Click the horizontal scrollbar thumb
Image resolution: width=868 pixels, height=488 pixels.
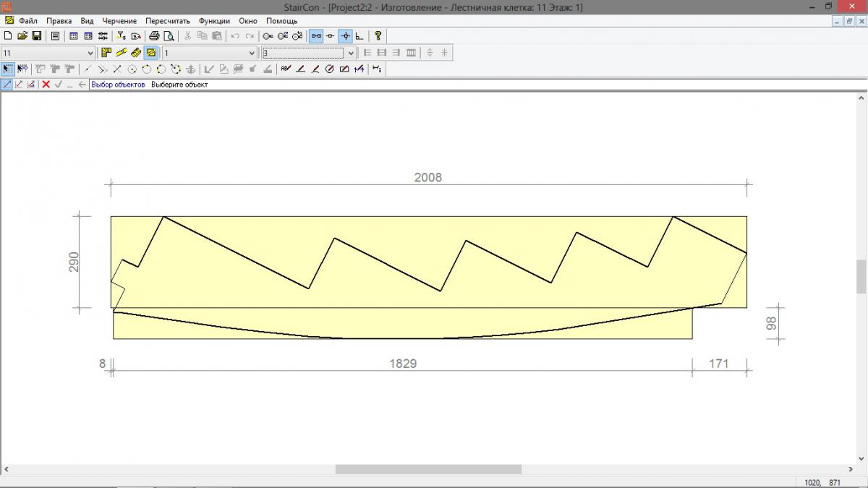click(x=428, y=469)
